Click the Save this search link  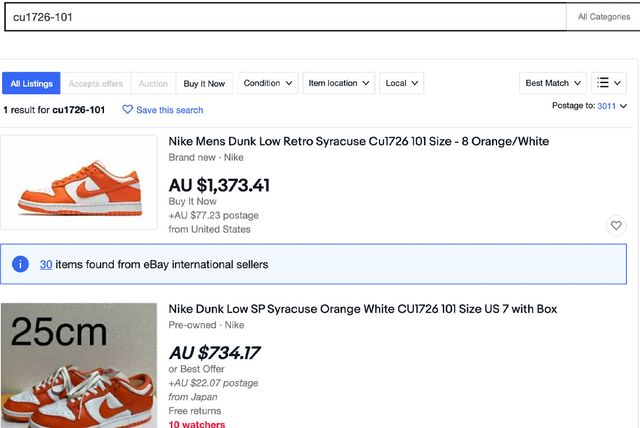(x=169, y=110)
